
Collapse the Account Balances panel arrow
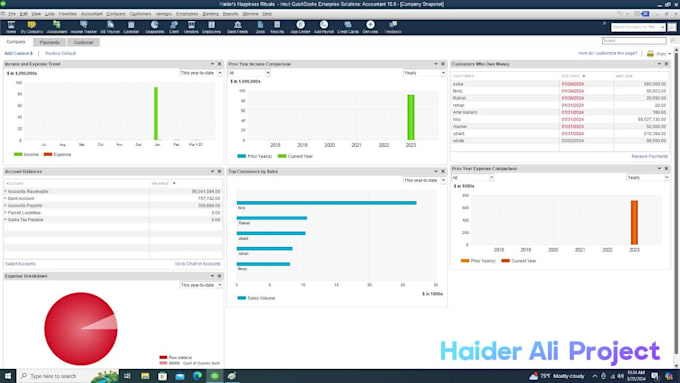pyautogui.click(x=212, y=171)
